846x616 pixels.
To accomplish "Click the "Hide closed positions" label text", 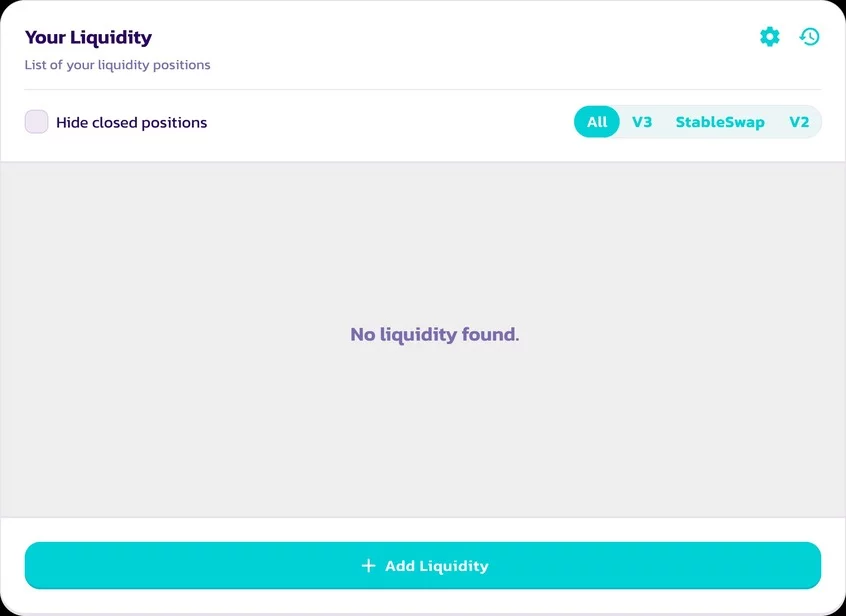I will point(131,123).
